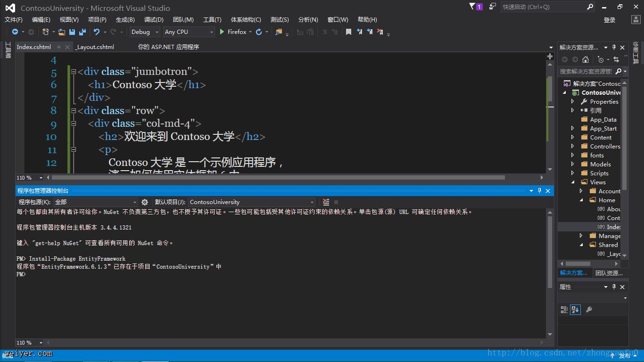This screenshot has height=362, width=644.
Task: Click the browser refresh icon beside Firefox
Action: 259,32
